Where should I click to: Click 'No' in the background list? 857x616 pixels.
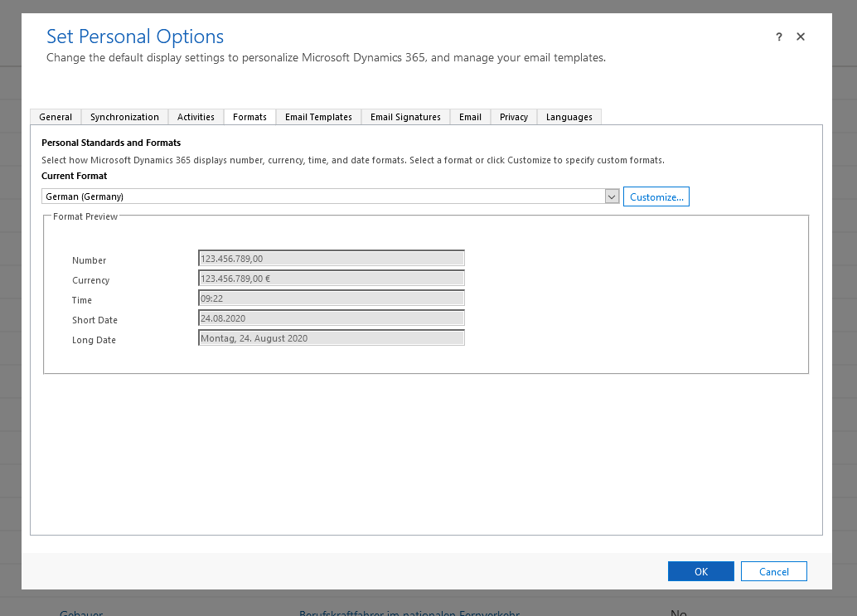[679, 612]
